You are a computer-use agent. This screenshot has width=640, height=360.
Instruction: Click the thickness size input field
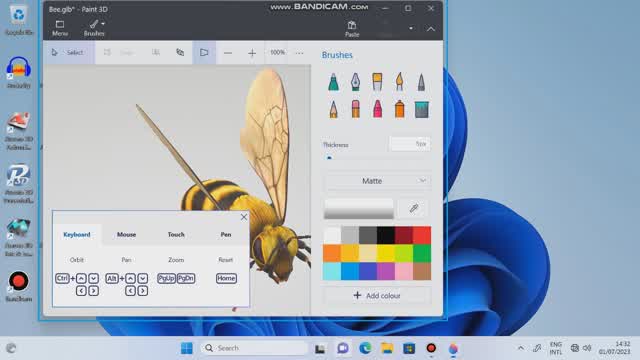coord(410,144)
